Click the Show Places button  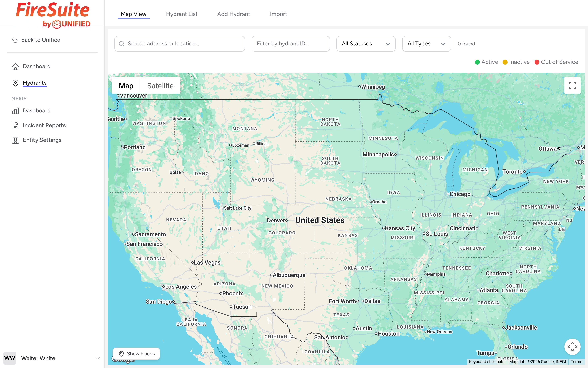pyautogui.click(x=136, y=354)
